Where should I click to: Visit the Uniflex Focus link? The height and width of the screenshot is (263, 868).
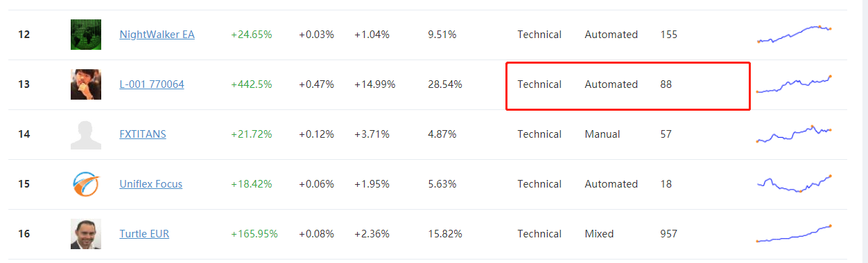tap(151, 184)
